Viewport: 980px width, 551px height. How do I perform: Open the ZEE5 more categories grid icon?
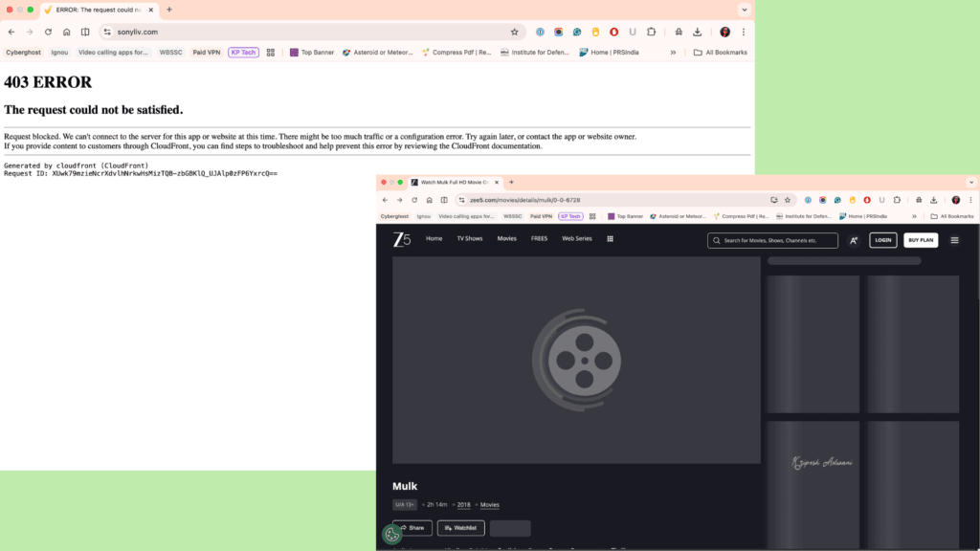[x=610, y=238]
